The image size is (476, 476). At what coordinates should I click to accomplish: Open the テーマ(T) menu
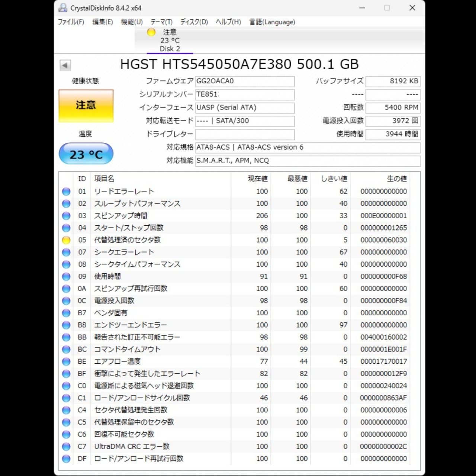(x=161, y=22)
